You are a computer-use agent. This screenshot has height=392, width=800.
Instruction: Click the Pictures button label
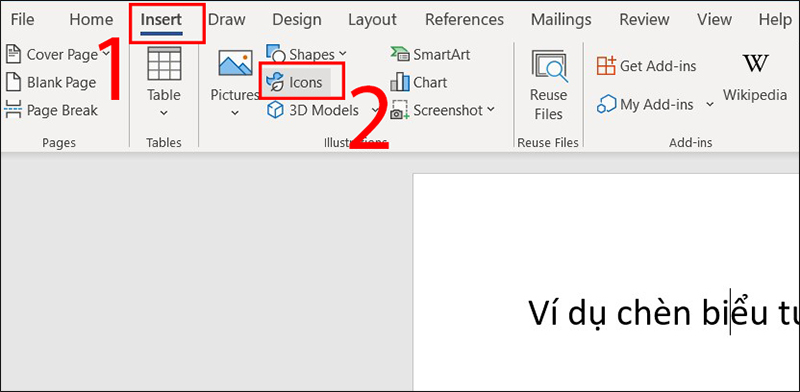point(235,95)
